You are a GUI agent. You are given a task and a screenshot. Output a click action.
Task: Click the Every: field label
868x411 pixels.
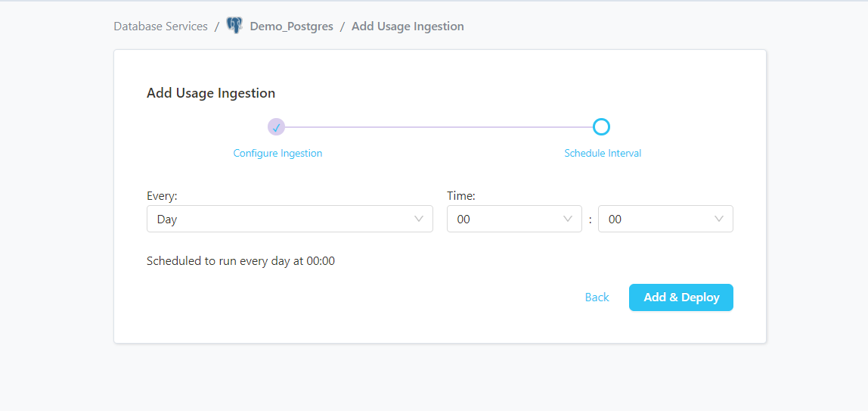162,196
